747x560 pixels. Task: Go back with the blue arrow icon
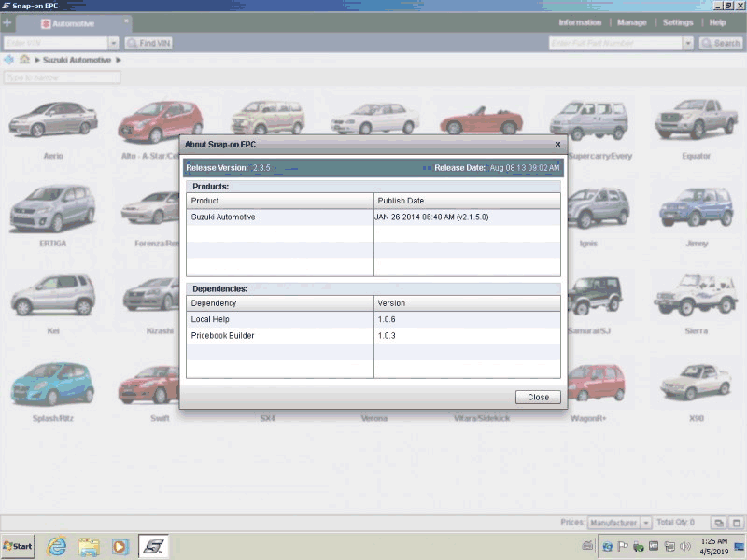[8, 60]
